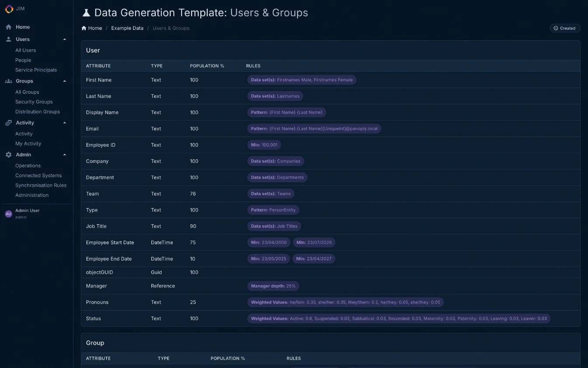Image resolution: width=588 pixels, height=368 pixels.
Task: Open Synchronisation Rules from the sidebar
Action: (41, 185)
